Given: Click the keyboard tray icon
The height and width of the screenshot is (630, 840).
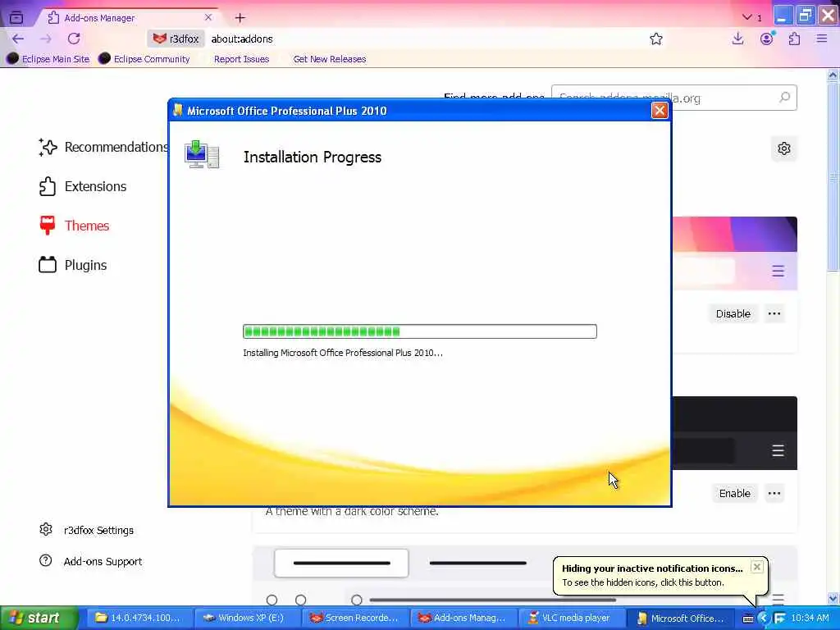Looking at the screenshot, I should 748,619.
